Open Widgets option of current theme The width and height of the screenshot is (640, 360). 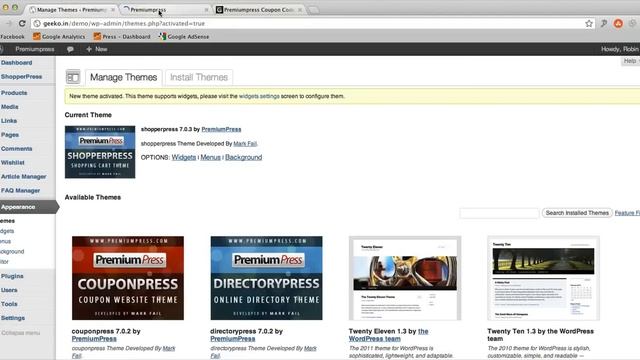[x=184, y=158]
